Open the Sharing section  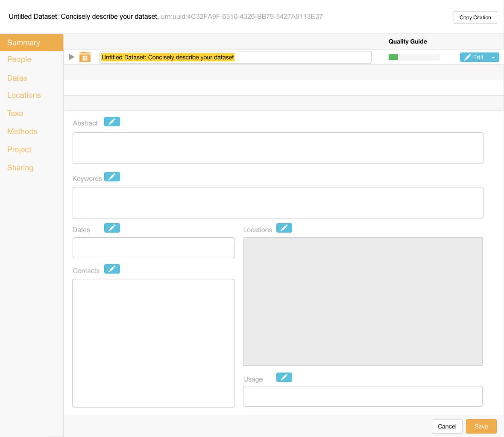[x=20, y=168]
